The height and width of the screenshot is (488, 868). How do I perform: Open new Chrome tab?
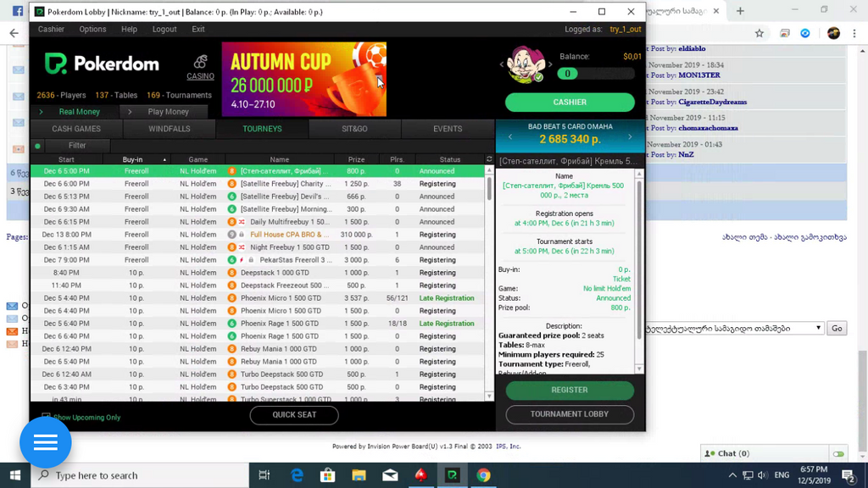click(740, 11)
